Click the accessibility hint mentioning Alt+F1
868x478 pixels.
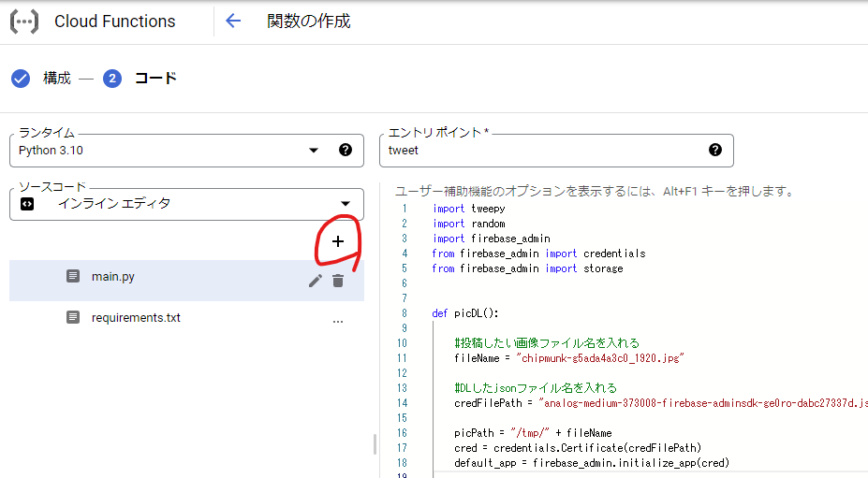point(596,192)
